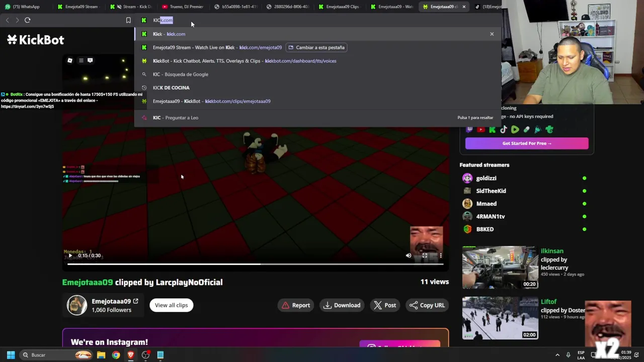Viewport: 644px width, 362px height.
Task: Download the clip
Action: click(x=342, y=305)
